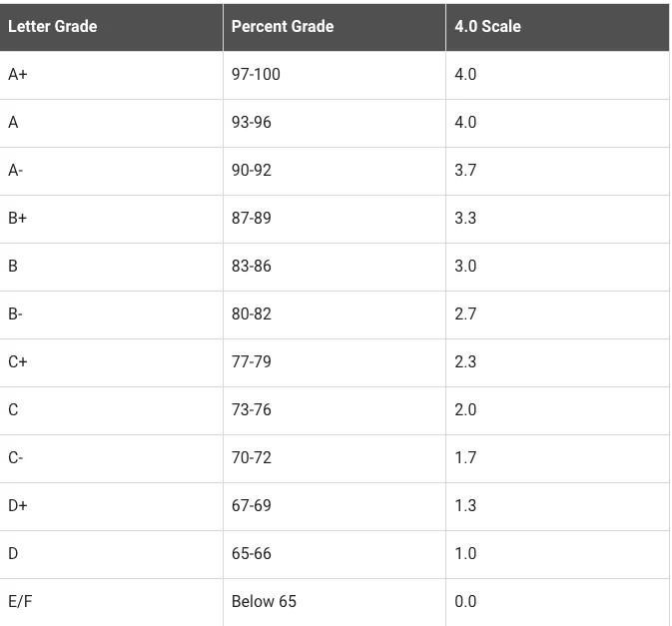Image resolution: width=672 pixels, height=626 pixels.
Task: Click the Percent Grade column header
Action: (283, 27)
